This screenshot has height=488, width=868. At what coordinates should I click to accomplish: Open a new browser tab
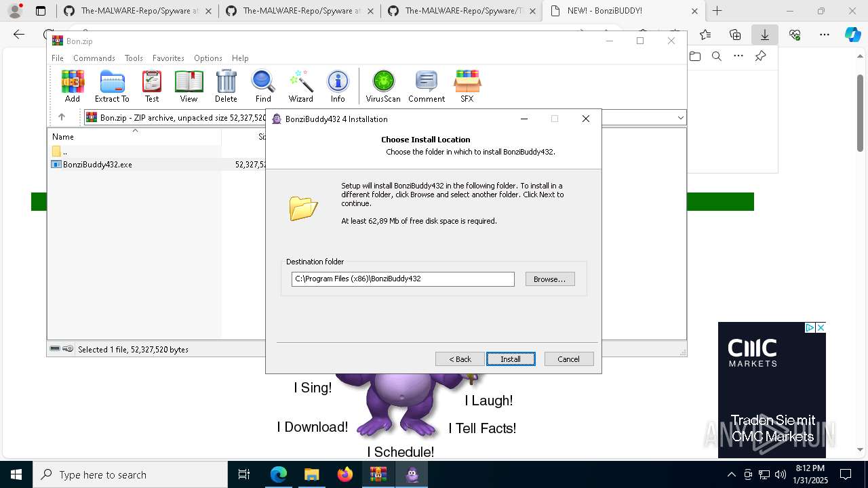(x=717, y=11)
